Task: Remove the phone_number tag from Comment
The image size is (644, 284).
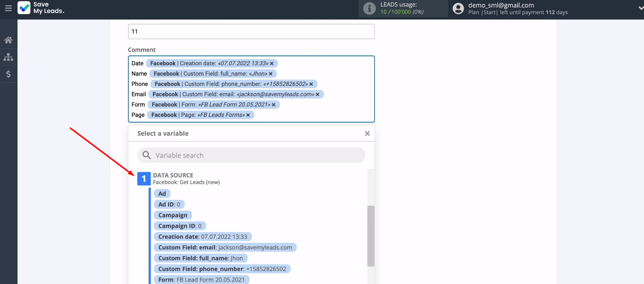Action: [x=311, y=84]
